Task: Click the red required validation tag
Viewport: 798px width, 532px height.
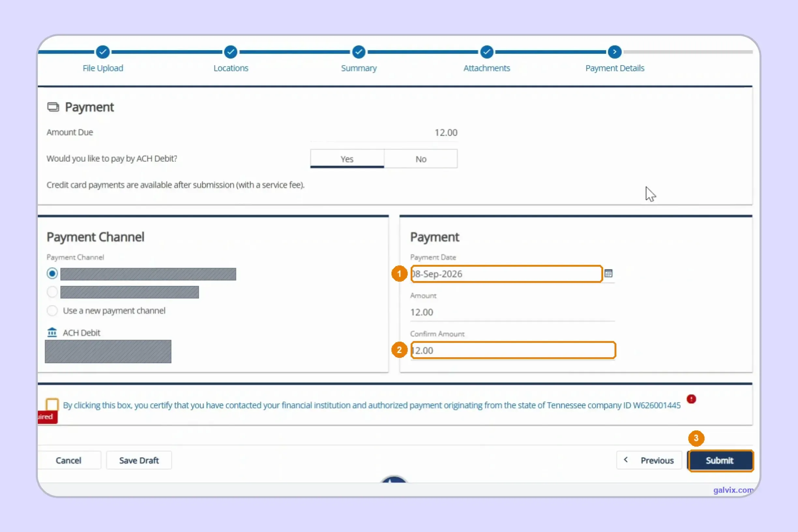Action: (x=48, y=417)
